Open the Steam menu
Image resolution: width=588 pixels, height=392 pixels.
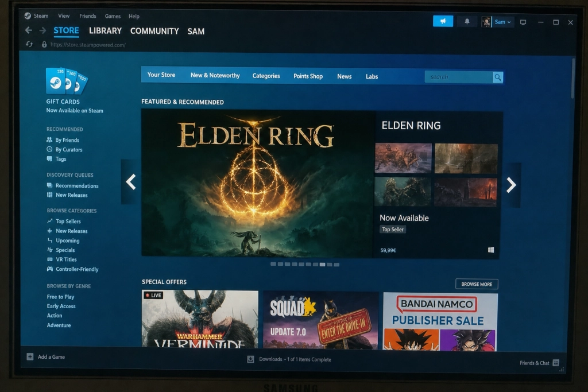pos(41,15)
